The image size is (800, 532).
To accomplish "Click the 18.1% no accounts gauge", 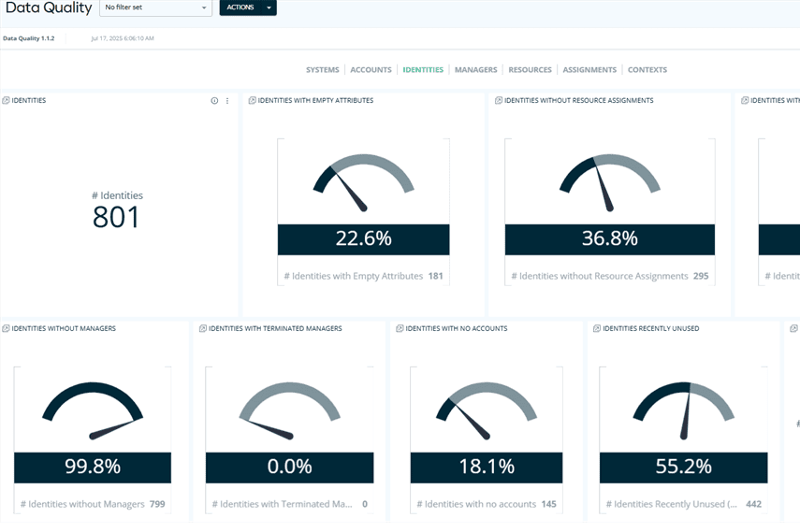I will (487, 410).
